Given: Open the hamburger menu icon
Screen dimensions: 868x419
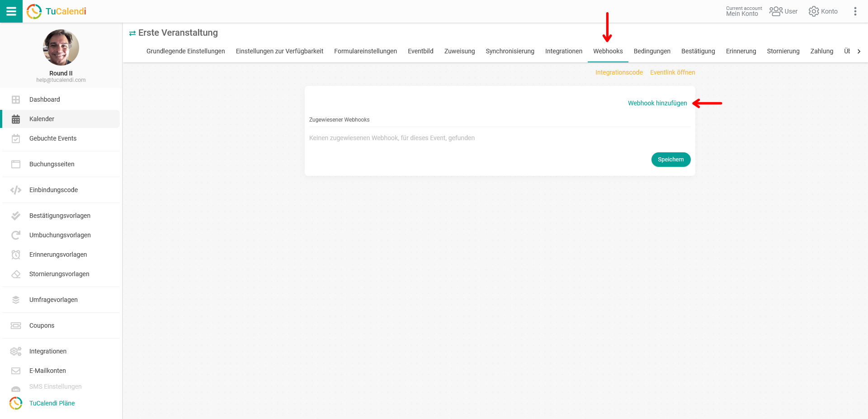Looking at the screenshot, I should 11,11.
